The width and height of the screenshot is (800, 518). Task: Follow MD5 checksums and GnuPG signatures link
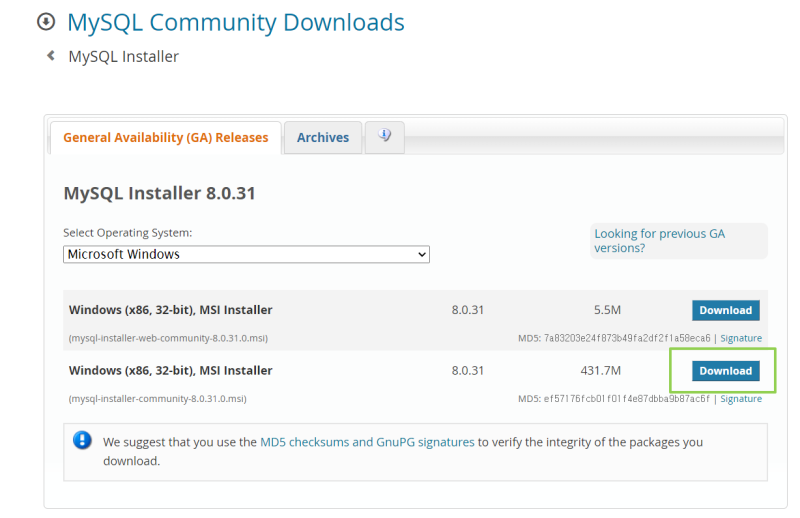(367, 442)
